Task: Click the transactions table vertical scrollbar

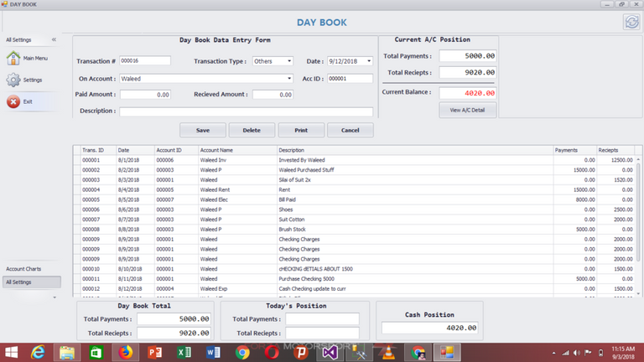Action: click(640, 218)
